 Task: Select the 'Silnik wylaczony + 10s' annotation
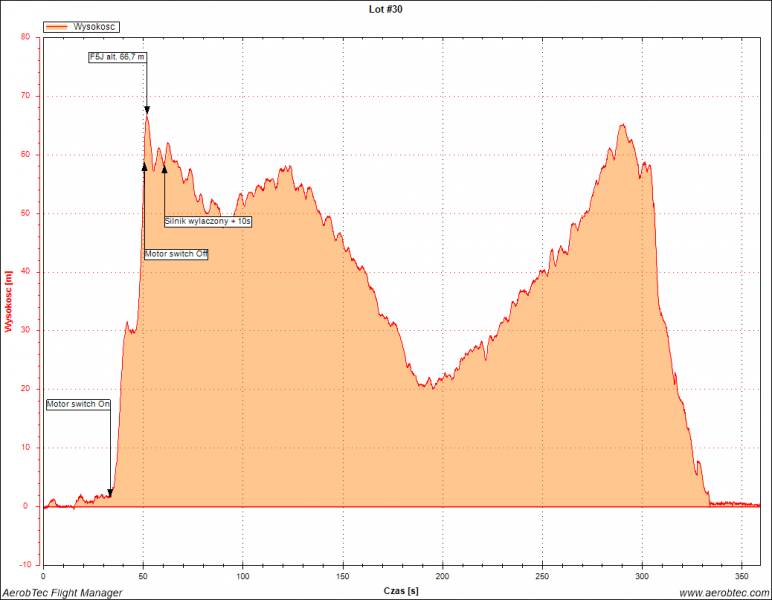pos(208,221)
